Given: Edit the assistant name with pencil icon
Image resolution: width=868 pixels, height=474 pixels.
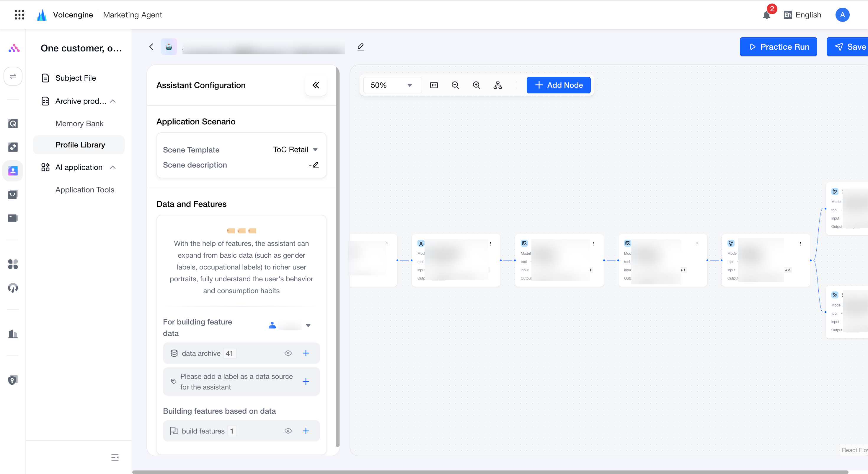Looking at the screenshot, I should [x=360, y=47].
